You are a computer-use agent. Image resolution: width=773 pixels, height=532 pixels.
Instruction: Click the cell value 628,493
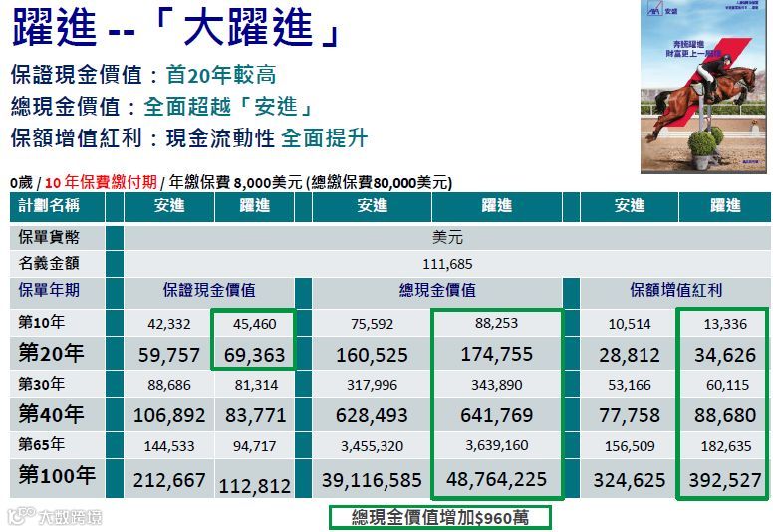[x=372, y=415]
